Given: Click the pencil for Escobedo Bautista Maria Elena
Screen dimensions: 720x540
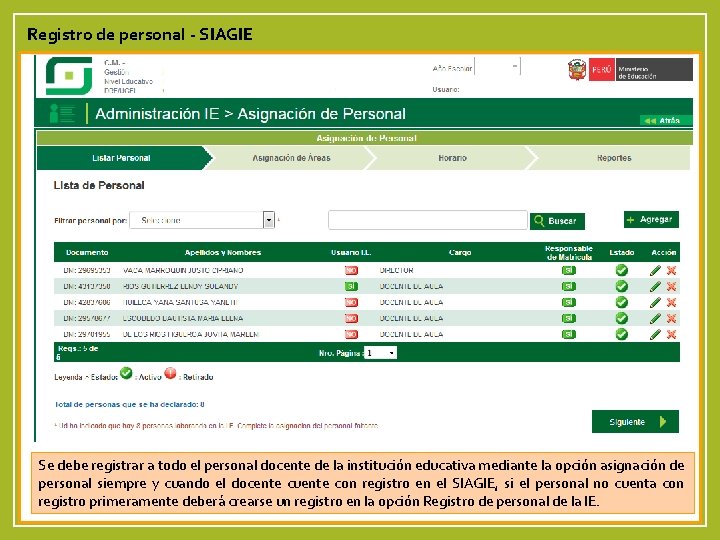Looking at the screenshot, I should [655, 318].
